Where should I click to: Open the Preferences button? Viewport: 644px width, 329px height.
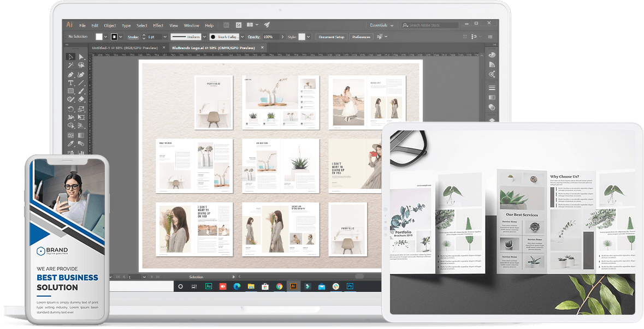tap(361, 37)
